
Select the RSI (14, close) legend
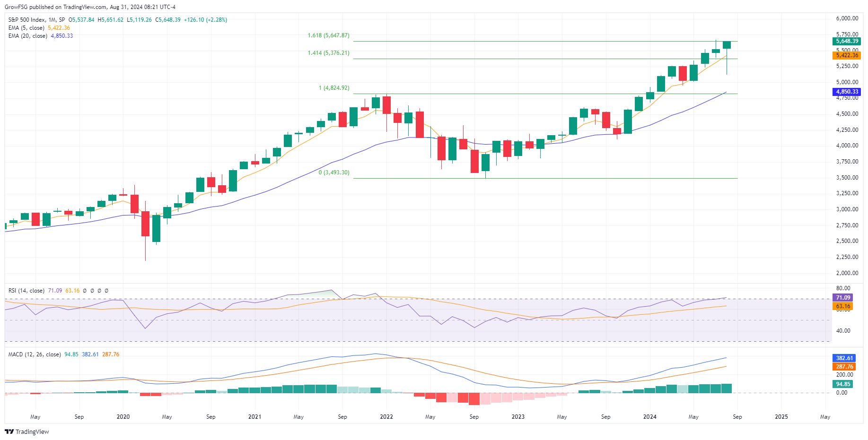pos(26,291)
